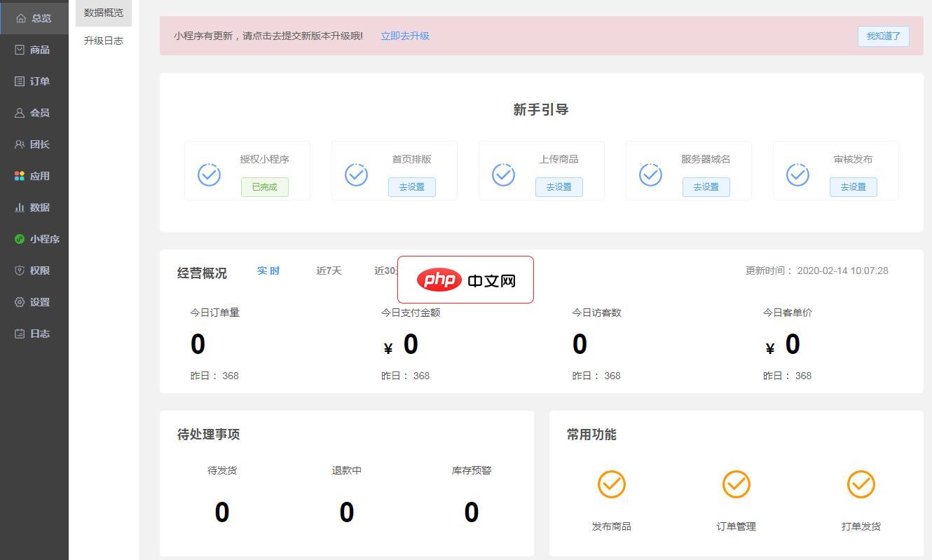Open 订单管理 from common functions

tap(736, 484)
